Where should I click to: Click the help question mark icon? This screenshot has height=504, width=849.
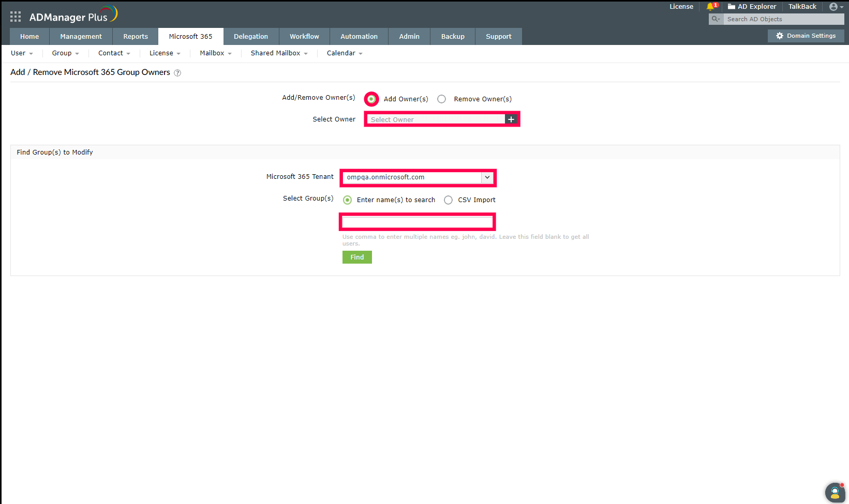tap(177, 73)
